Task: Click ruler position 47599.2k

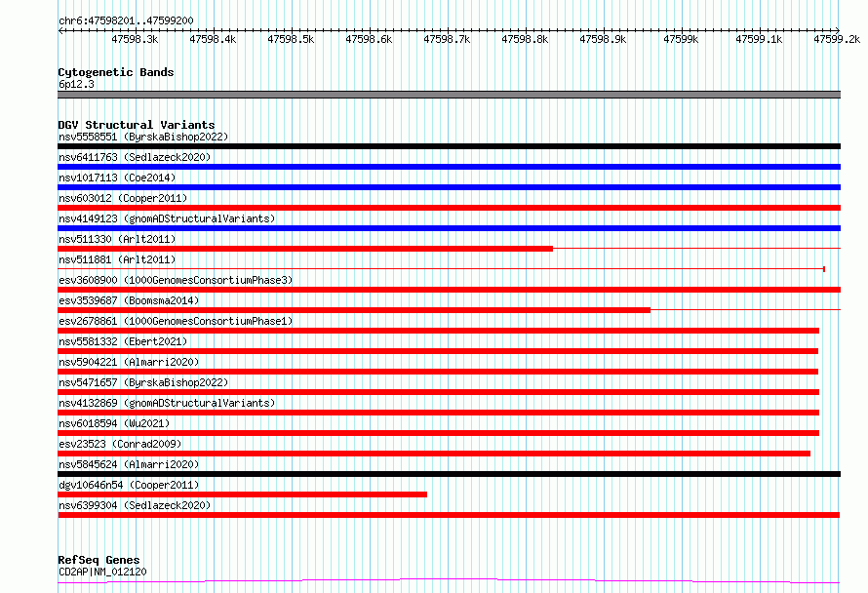Action: pos(837,39)
